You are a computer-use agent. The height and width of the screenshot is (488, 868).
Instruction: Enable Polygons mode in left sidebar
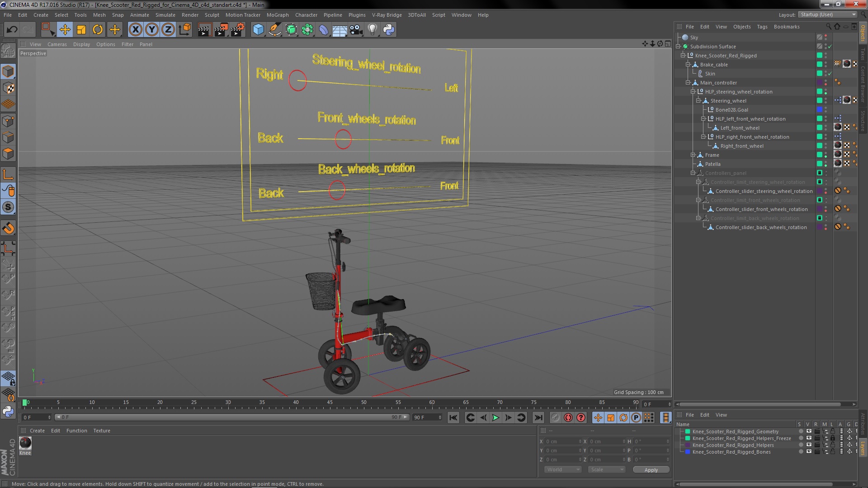[x=8, y=154]
